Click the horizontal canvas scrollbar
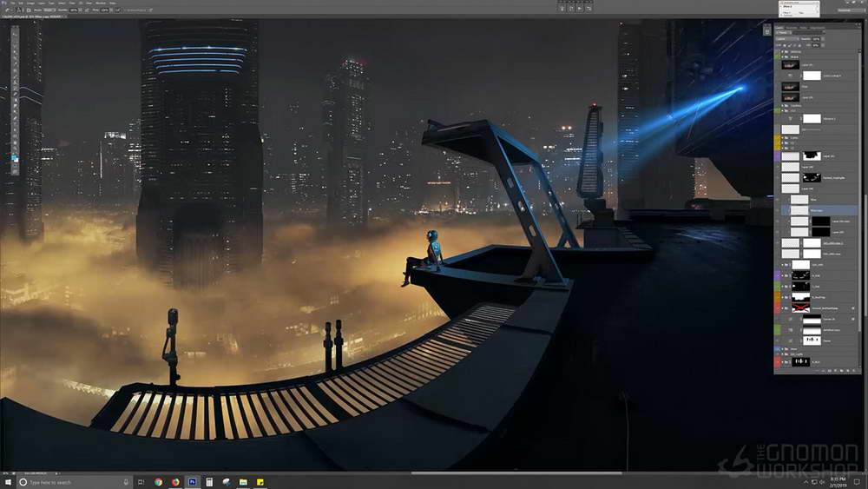Screen dimensions: 868x489 pos(515,473)
